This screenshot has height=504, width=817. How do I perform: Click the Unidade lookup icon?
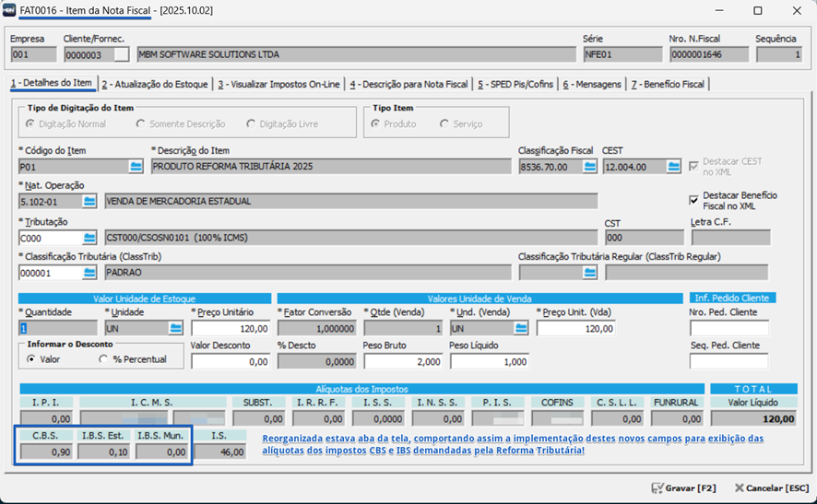coord(175,328)
